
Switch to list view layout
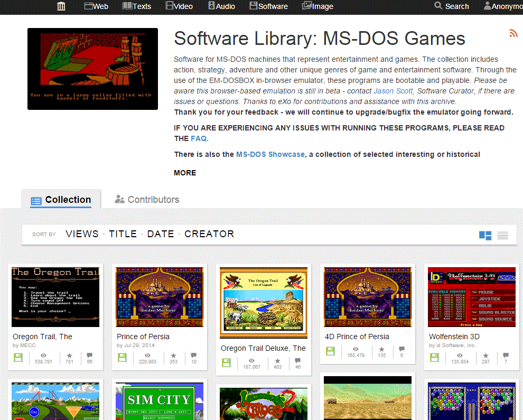click(502, 236)
